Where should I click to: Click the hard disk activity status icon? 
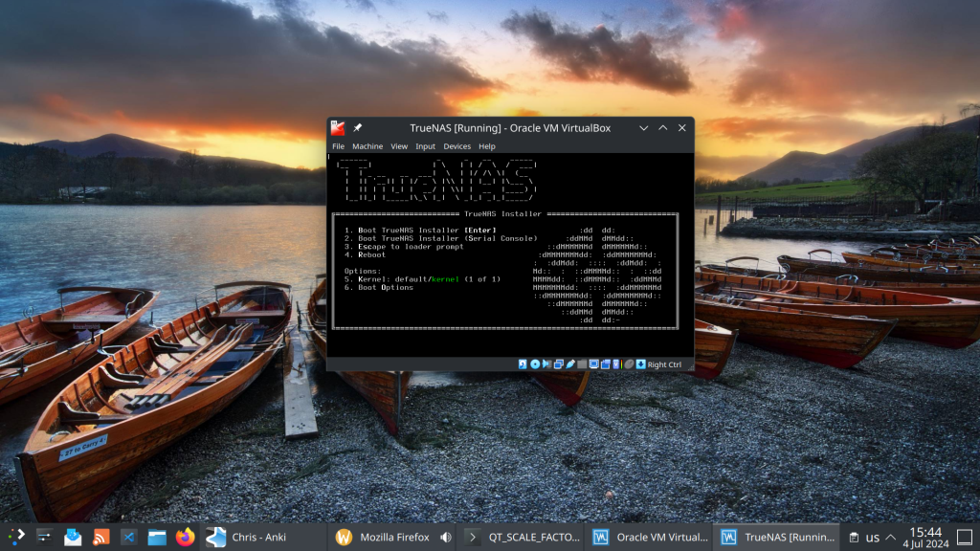coord(523,364)
